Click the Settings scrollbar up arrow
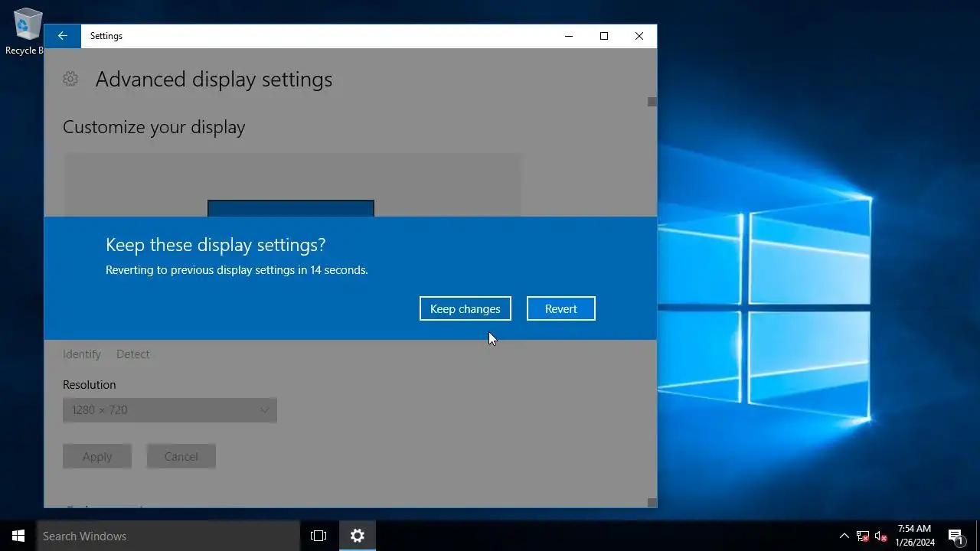 (x=652, y=102)
